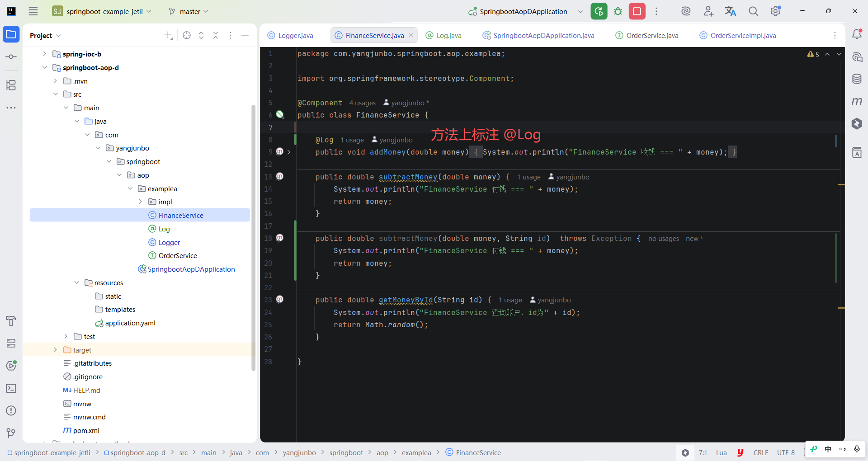868x461 pixels.
Task: Open the Commit tool window
Action: pyautogui.click(x=11, y=57)
